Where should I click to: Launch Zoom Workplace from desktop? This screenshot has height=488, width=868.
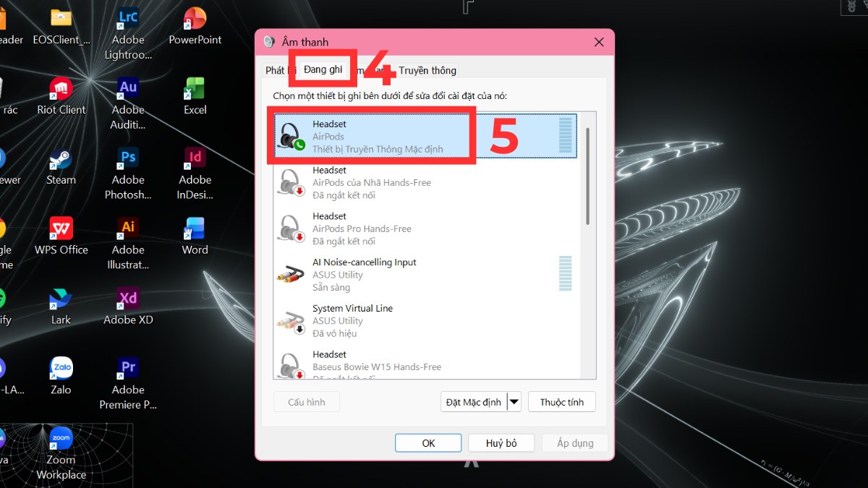(x=61, y=455)
